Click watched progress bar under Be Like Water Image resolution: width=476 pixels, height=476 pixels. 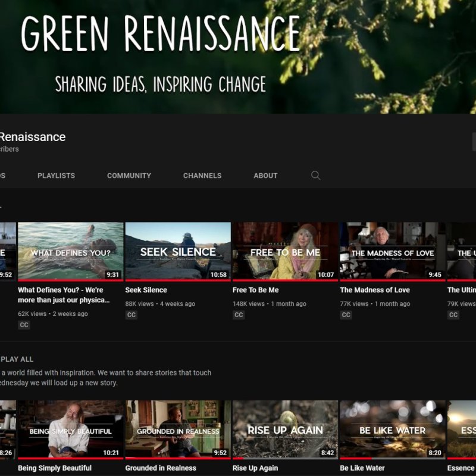[x=393, y=458]
